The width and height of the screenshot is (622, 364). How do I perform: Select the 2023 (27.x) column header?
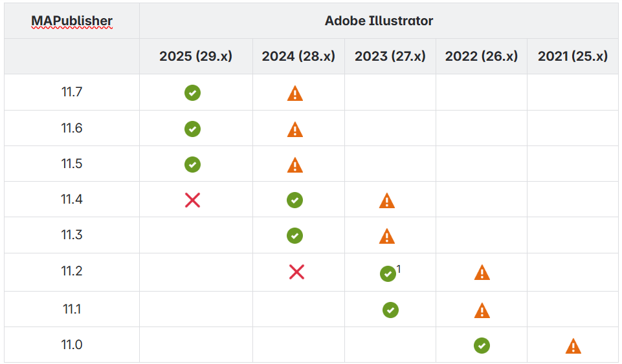[x=390, y=56]
